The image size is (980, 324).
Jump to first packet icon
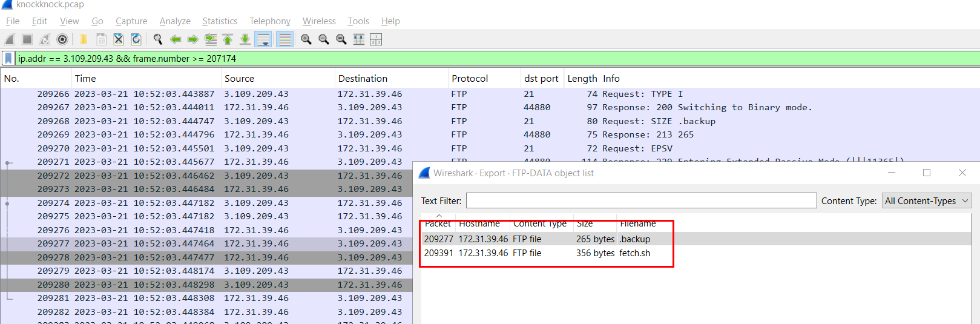[x=228, y=39]
